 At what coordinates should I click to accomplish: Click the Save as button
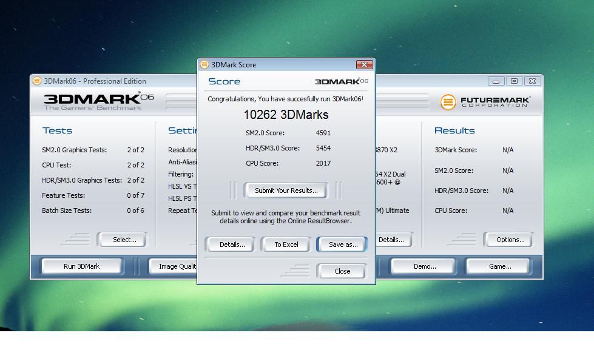tap(343, 244)
